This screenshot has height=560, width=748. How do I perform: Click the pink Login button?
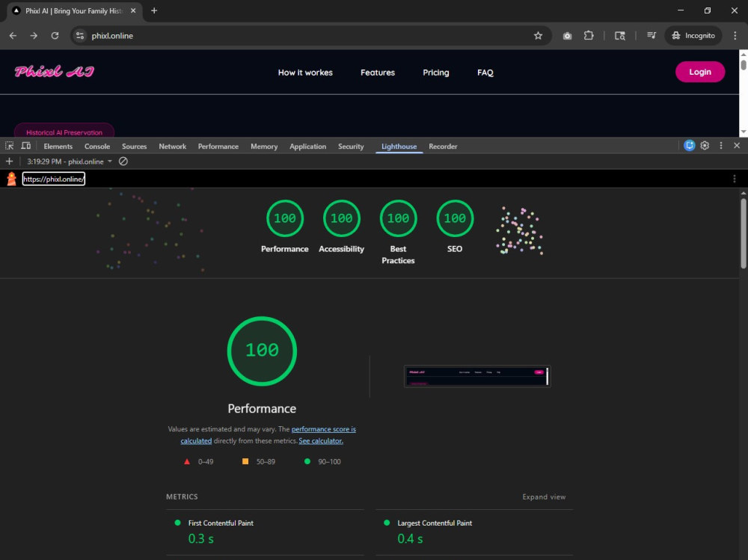[x=700, y=72]
